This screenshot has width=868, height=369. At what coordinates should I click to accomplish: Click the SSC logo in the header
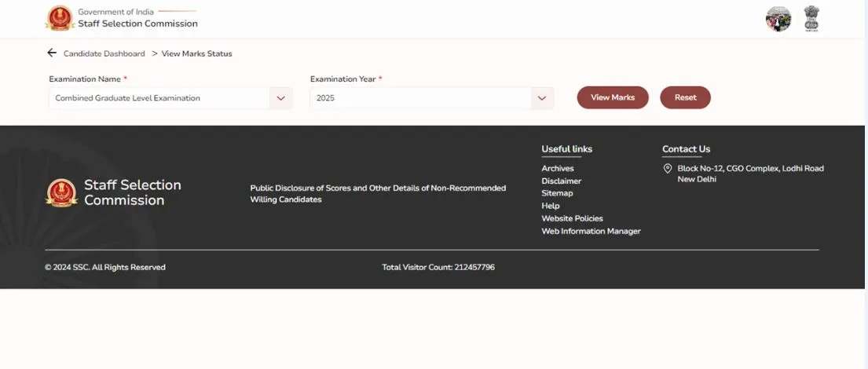[60, 18]
